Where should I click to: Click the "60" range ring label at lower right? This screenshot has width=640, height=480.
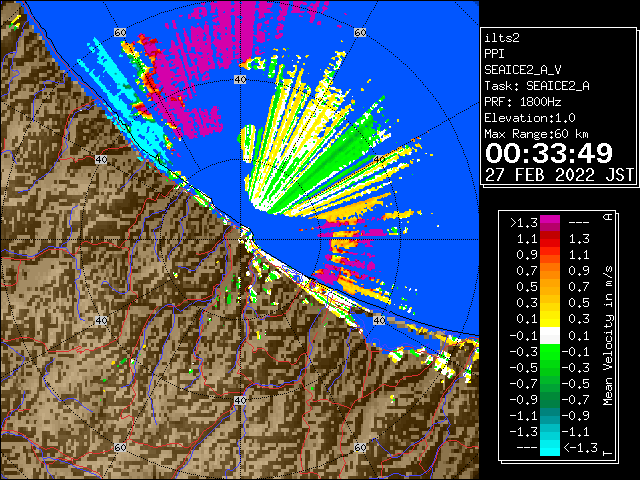360,447
